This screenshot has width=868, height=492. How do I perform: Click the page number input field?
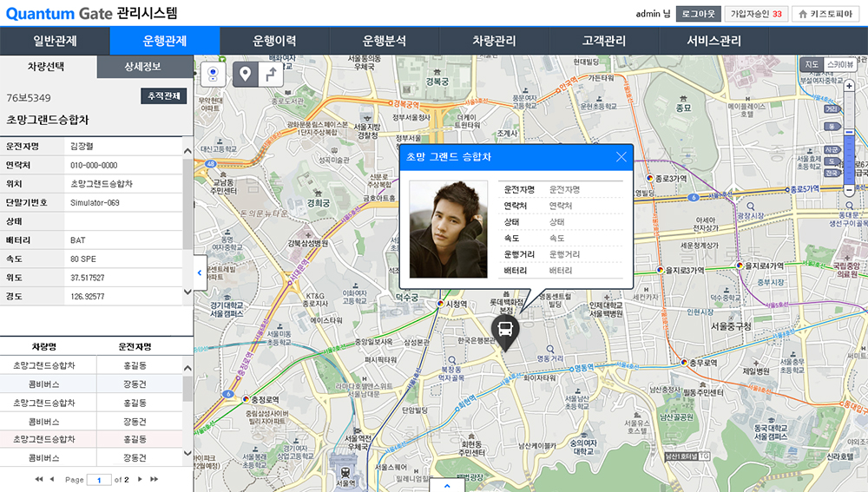click(x=99, y=480)
